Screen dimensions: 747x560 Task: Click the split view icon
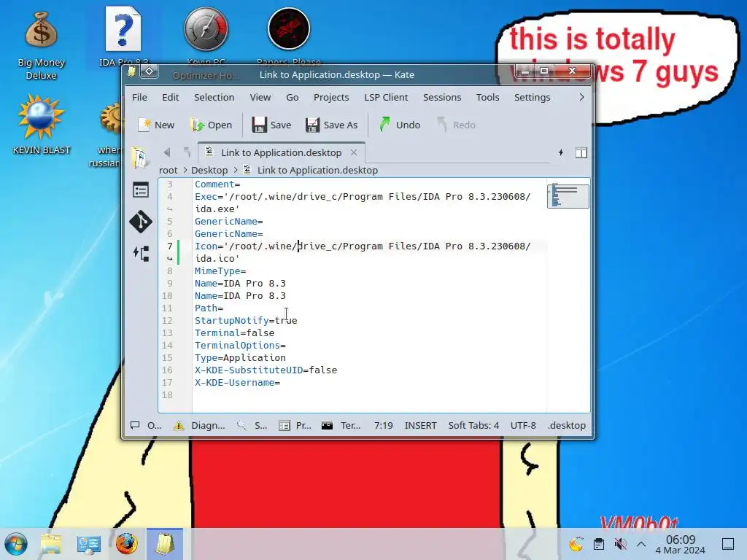pos(581,152)
